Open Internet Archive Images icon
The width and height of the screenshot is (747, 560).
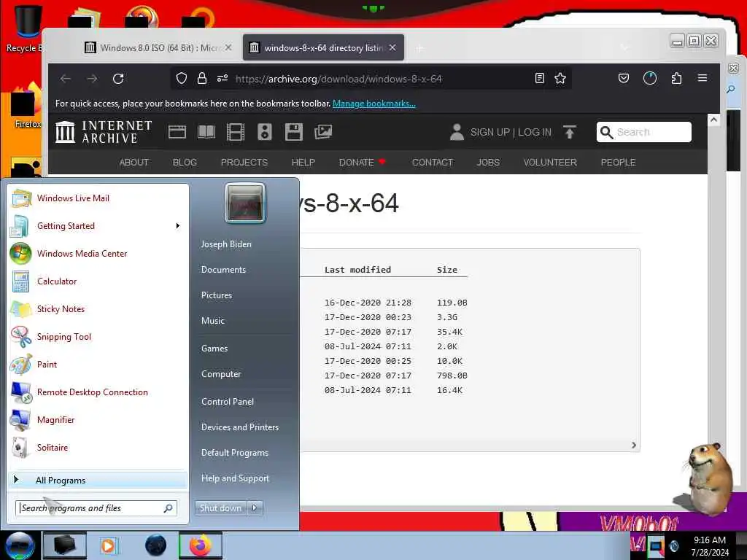click(323, 132)
